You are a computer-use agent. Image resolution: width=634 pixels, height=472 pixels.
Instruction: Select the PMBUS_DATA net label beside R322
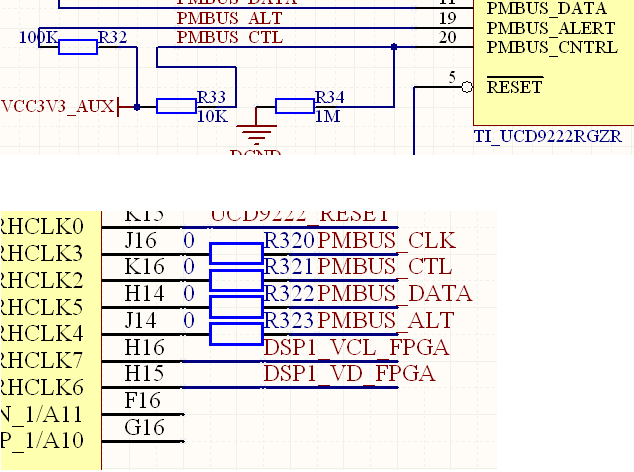click(x=395, y=293)
